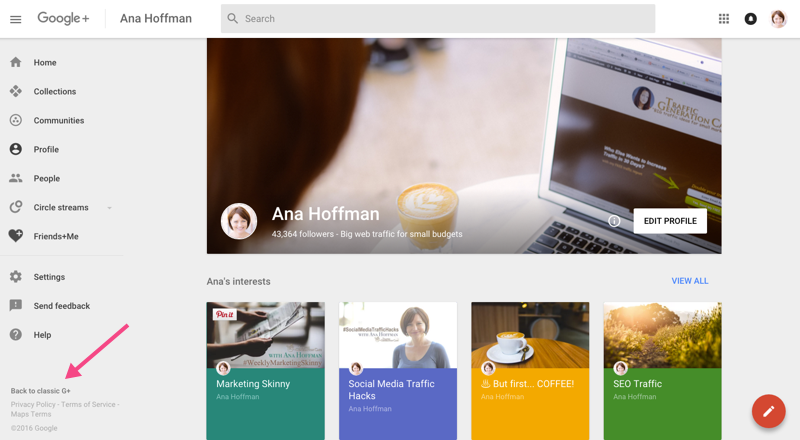Click the Settings gear icon
Image resolution: width=800 pixels, height=440 pixels.
16,277
